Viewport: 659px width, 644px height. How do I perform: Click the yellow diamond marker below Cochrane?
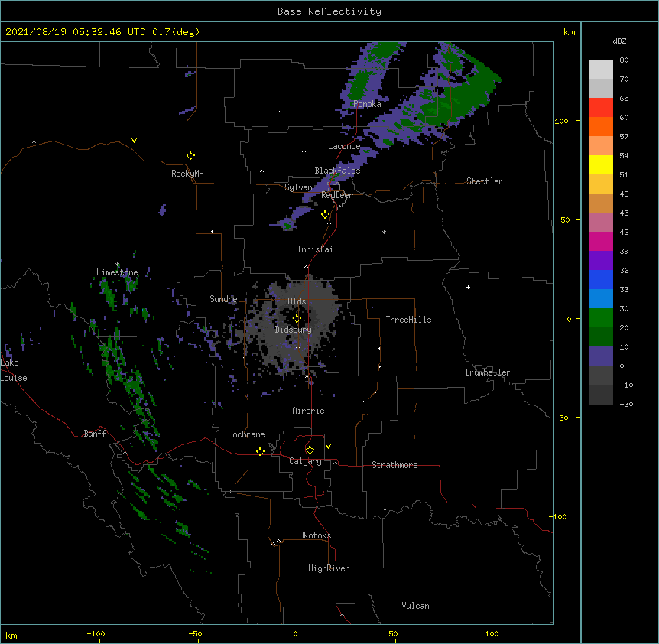(260, 451)
